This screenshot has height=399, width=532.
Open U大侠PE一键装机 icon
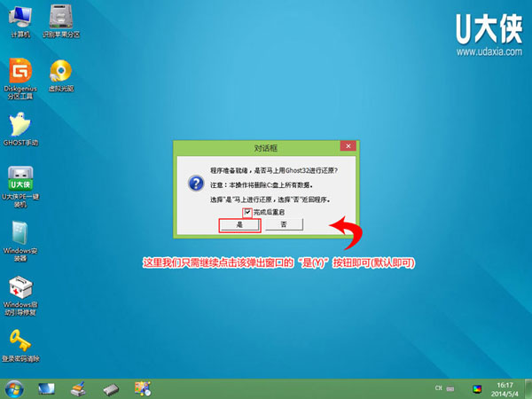point(20,186)
